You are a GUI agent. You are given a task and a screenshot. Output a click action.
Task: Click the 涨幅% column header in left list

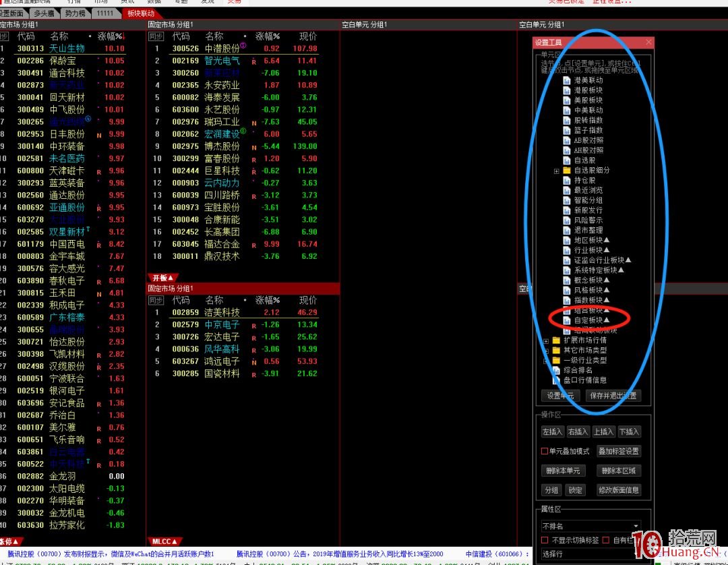point(110,36)
